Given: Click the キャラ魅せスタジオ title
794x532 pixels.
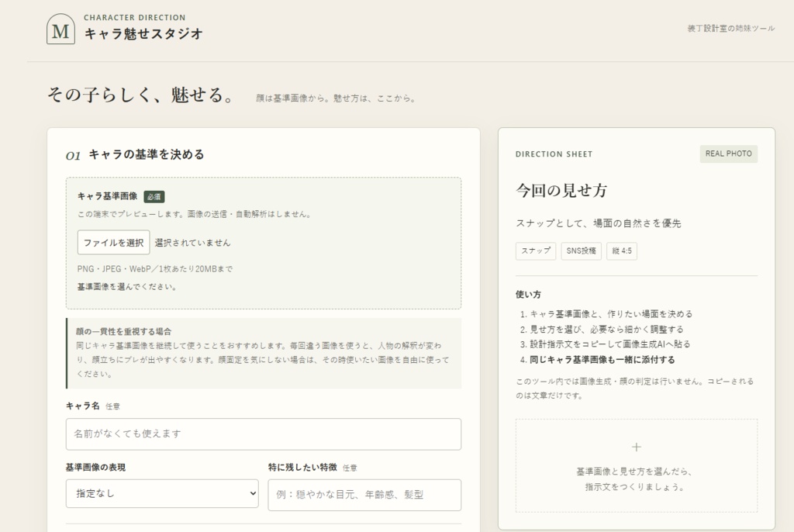Looking at the screenshot, I should [143, 33].
